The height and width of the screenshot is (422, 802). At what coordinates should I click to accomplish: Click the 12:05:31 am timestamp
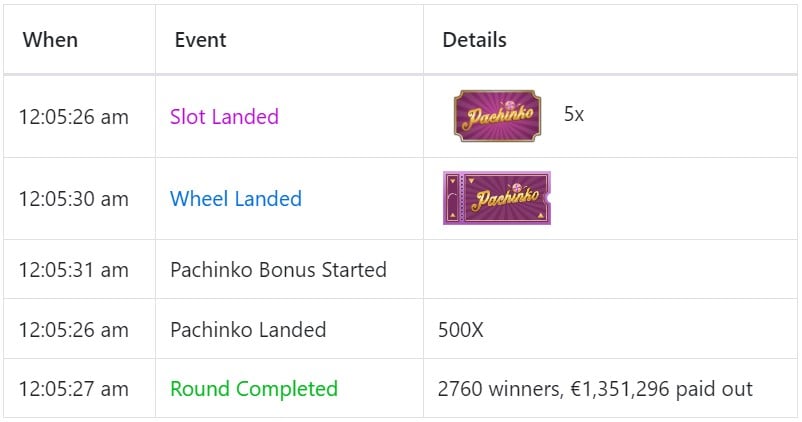click(74, 270)
